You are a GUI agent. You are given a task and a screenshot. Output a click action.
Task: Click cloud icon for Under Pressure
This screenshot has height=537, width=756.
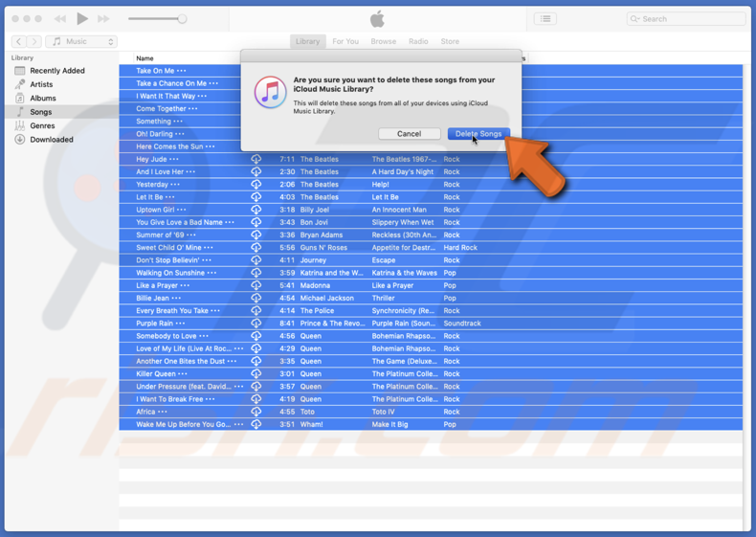coord(256,386)
